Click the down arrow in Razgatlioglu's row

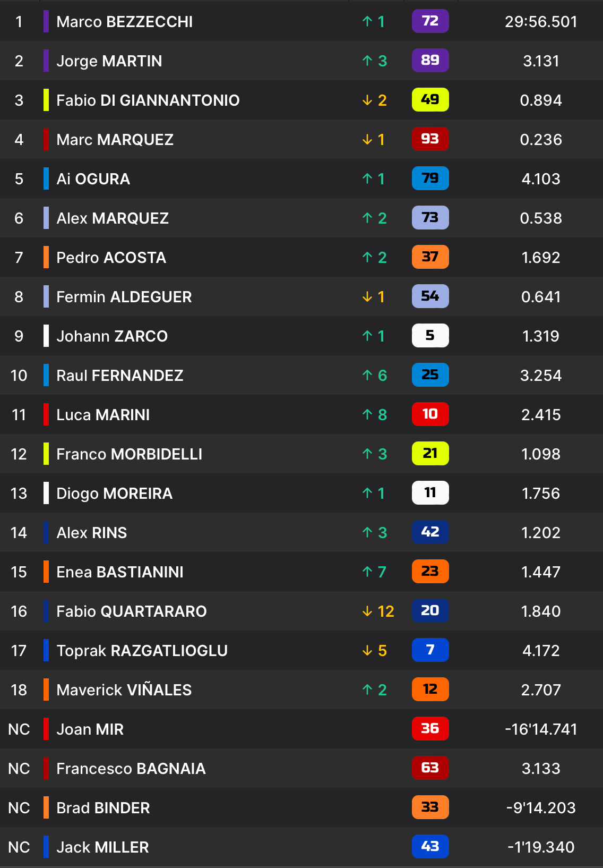point(367,651)
